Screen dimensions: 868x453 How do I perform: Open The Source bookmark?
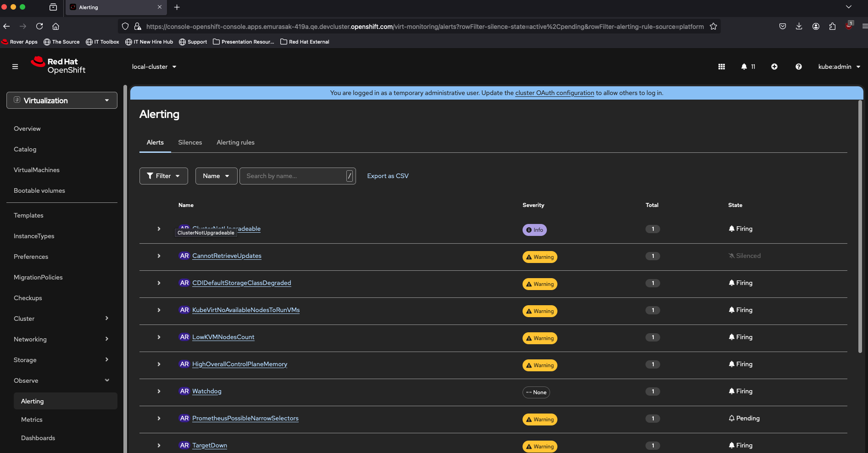point(61,42)
